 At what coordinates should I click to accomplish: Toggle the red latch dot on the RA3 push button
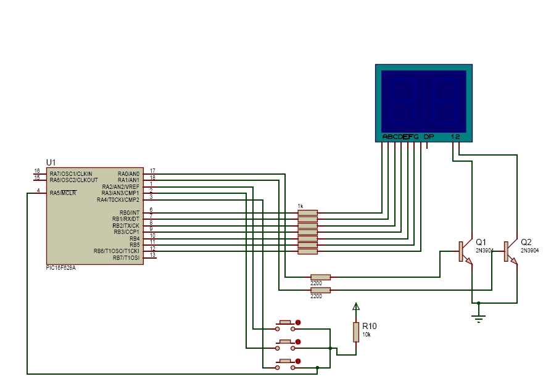[298, 342]
